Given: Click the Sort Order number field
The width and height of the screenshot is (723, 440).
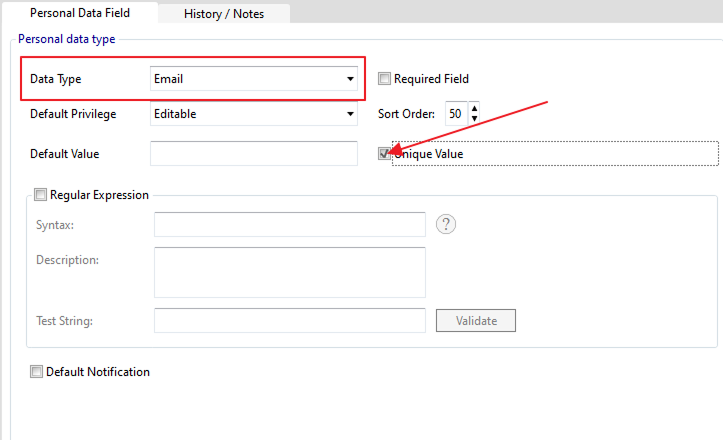Looking at the screenshot, I should tap(455, 114).
